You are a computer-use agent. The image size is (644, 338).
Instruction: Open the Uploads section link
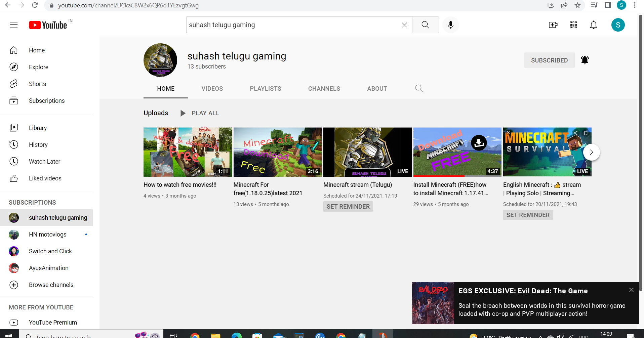point(156,113)
